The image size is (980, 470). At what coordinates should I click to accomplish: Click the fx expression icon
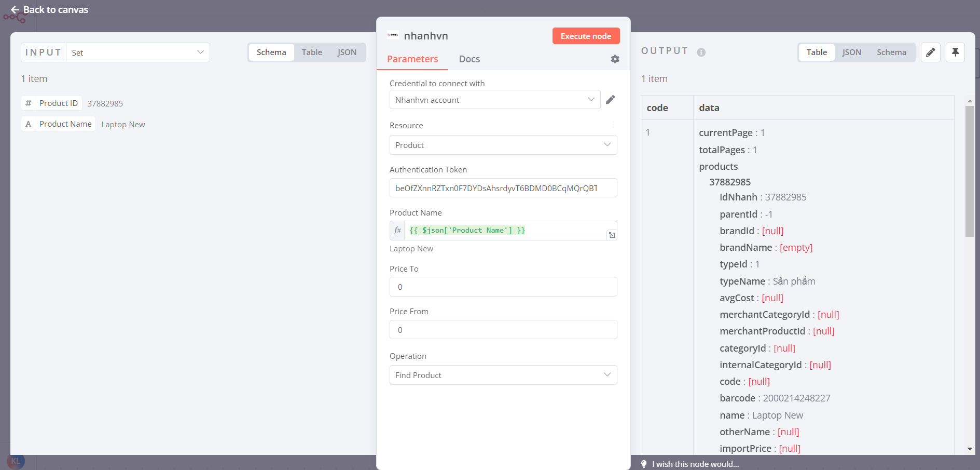coord(397,231)
